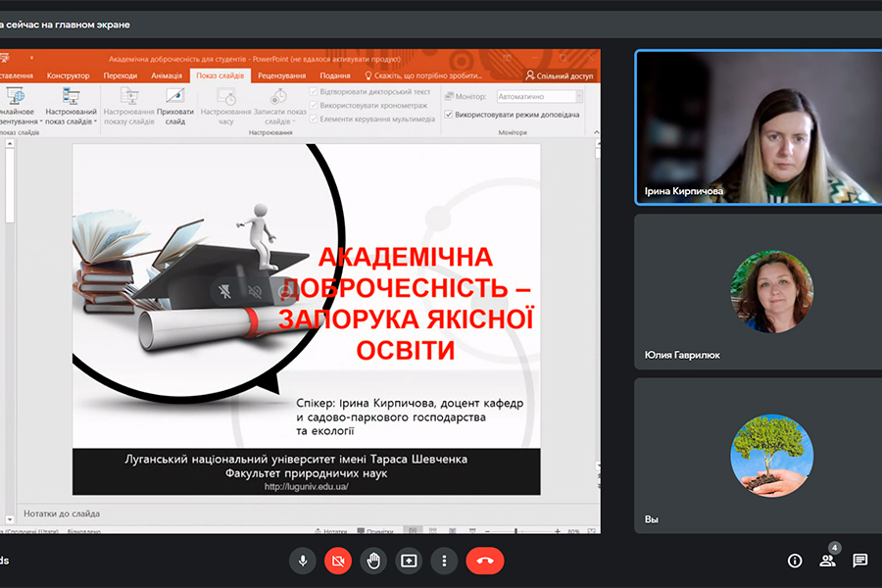The image size is (882, 588).
Task: Open the three-dot more options menu
Action: coord(444,561)
